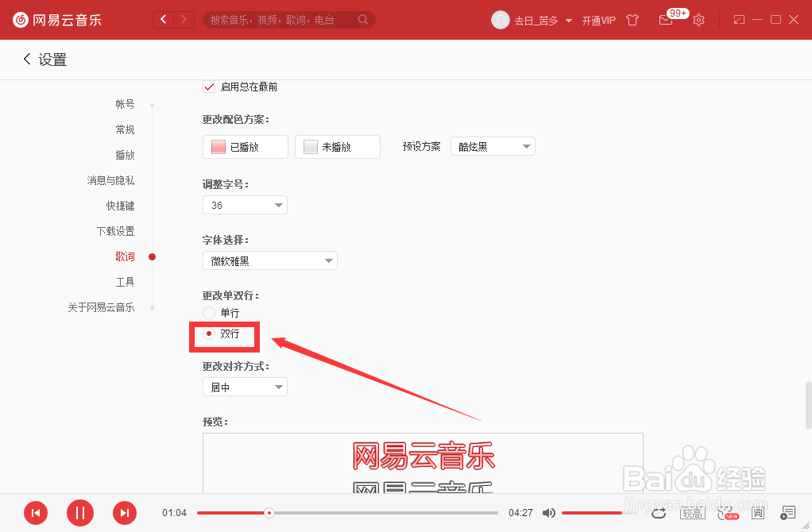812x532 pixels.
Task: Jump to 常规 settings section
Action: [x=125, y=129]
